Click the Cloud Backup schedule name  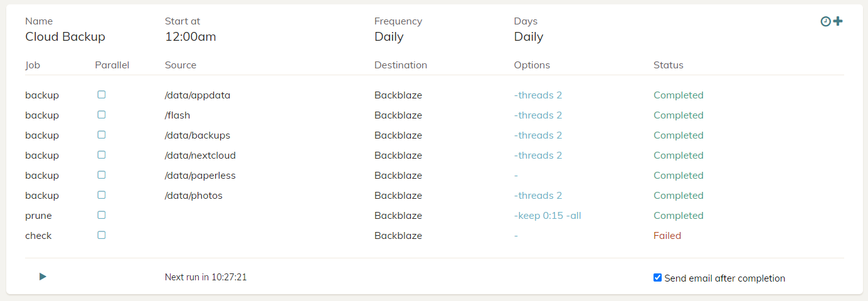click(x=65, y=36)
